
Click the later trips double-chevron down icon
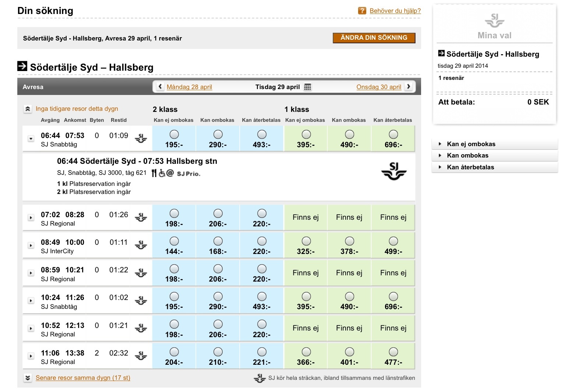pyautogui.click(x=28, y=378)
